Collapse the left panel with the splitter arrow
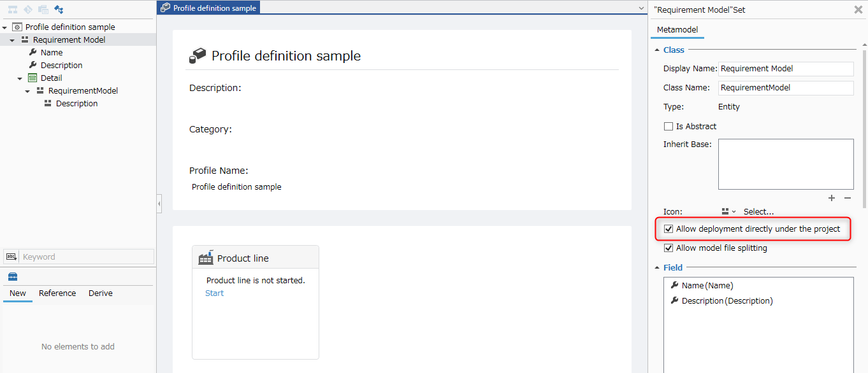This screenshot has width=868, height=373. (159, 204)
